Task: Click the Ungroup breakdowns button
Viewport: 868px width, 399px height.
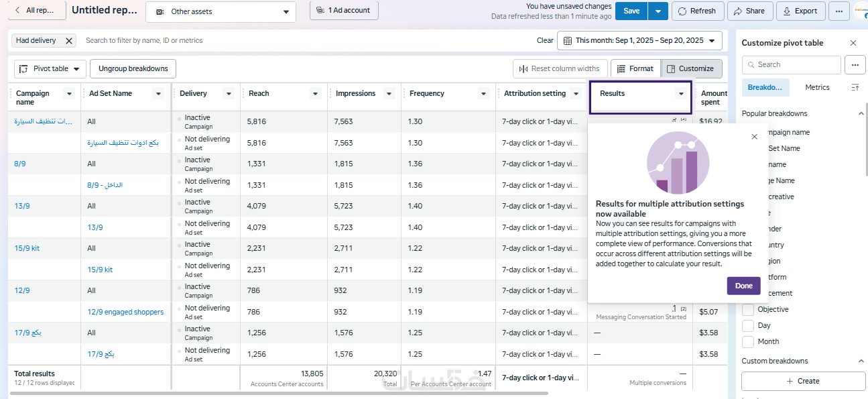Action: click(133, 68)
